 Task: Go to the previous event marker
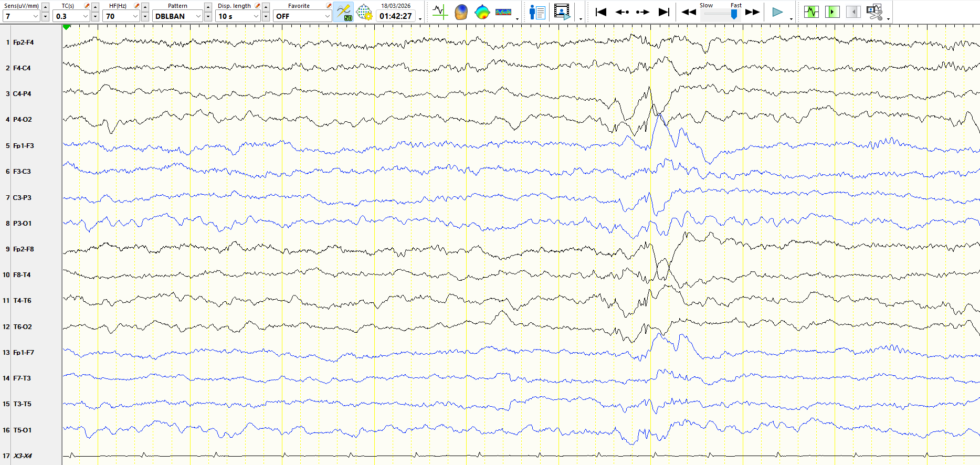[x=622, y=12]
